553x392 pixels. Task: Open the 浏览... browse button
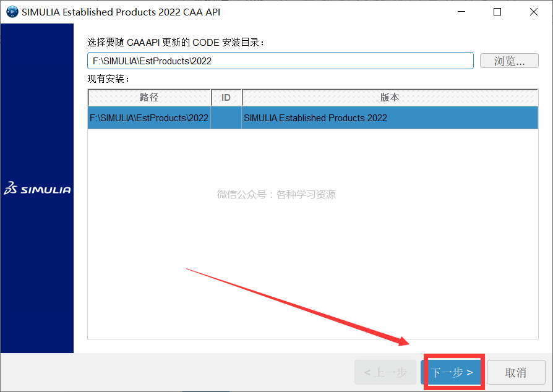[x=509, y=61]
